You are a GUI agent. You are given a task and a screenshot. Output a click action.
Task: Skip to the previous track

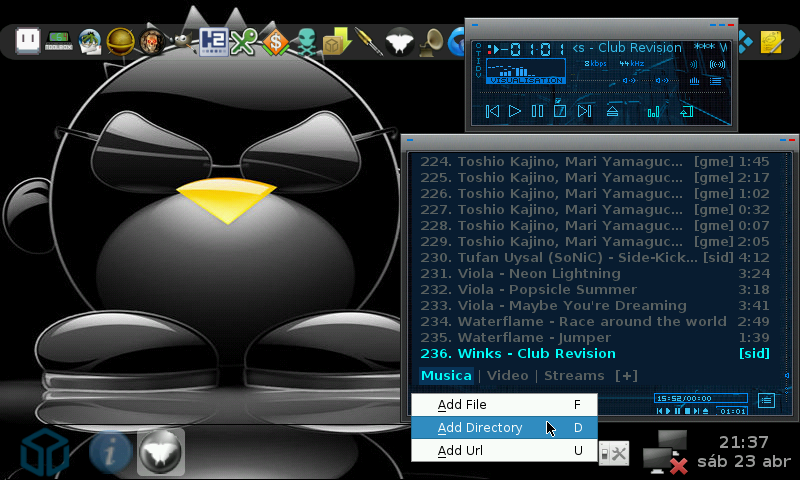492,111
